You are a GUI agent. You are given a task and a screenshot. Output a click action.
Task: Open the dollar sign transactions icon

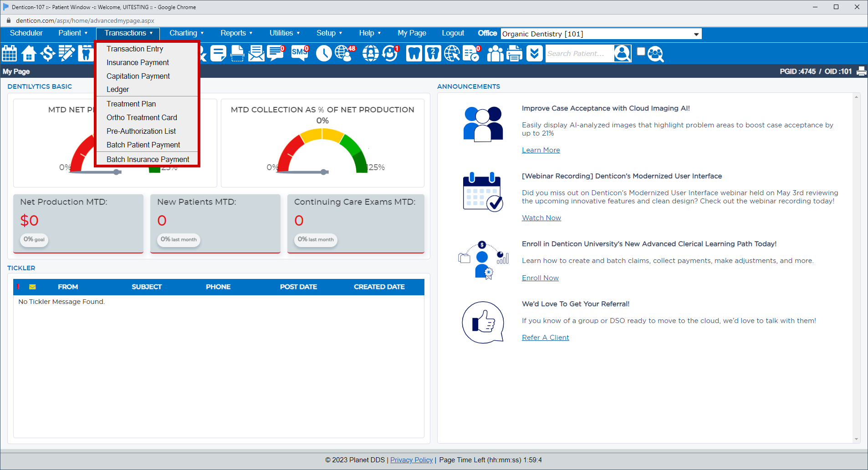47,53
